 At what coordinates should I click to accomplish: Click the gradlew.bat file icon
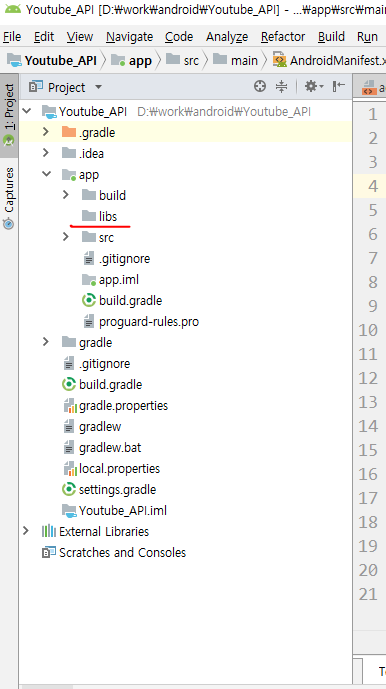pos(69,448)
